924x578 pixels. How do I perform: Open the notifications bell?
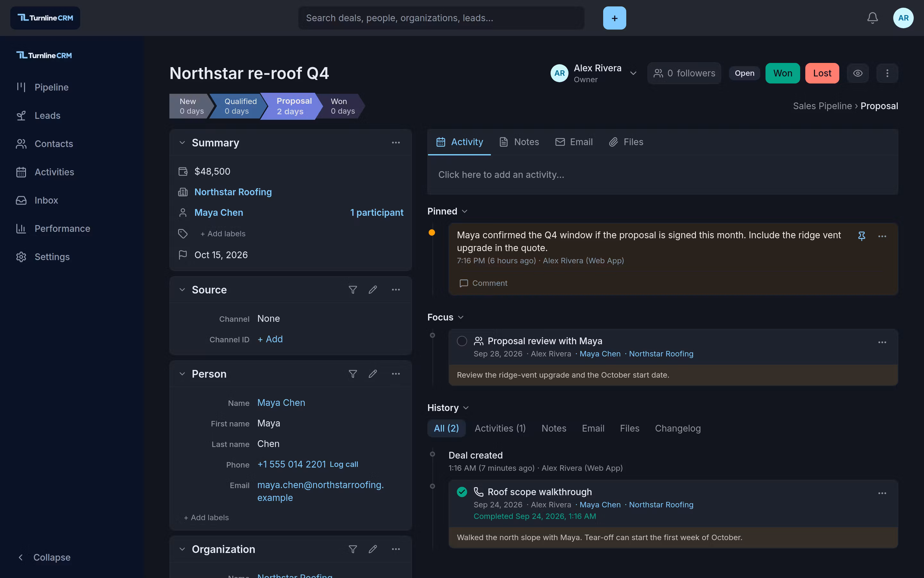point(872,18)
